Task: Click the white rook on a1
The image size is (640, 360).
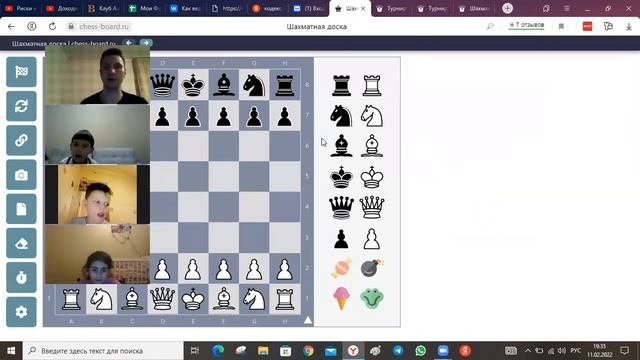Action: [x=71, y=299]
